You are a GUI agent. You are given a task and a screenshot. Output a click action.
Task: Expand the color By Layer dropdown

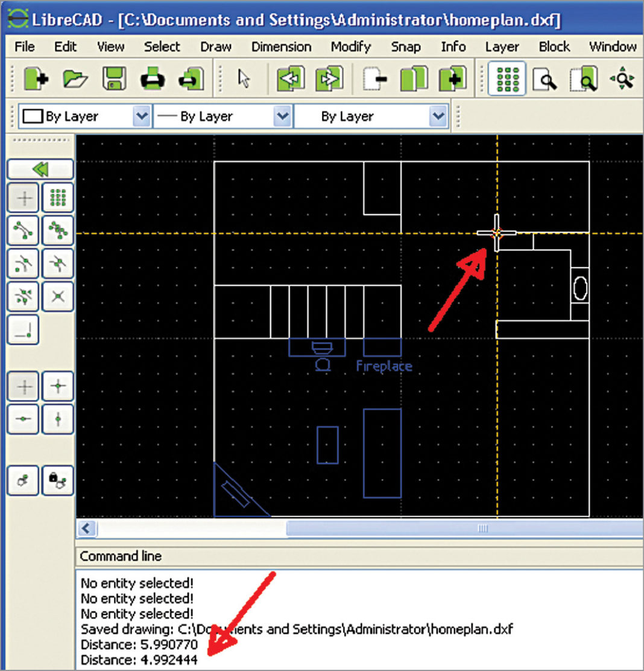[141, 116]
